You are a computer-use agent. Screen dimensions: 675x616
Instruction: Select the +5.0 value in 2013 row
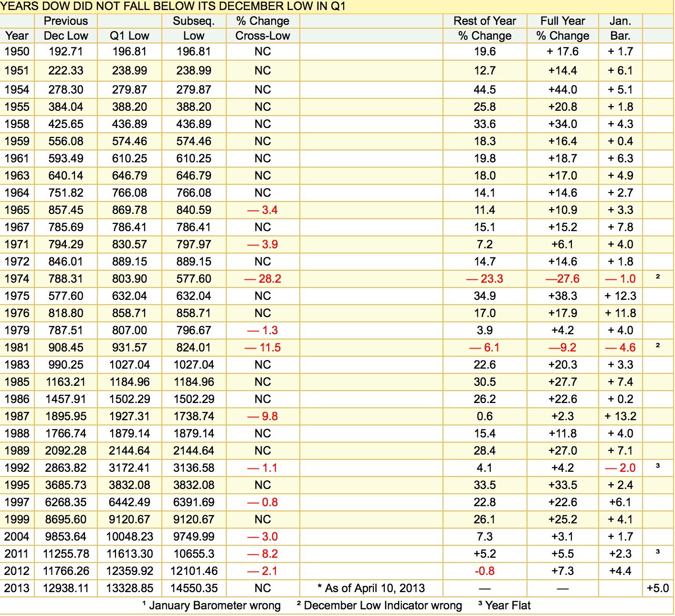[x=658, y=588]
